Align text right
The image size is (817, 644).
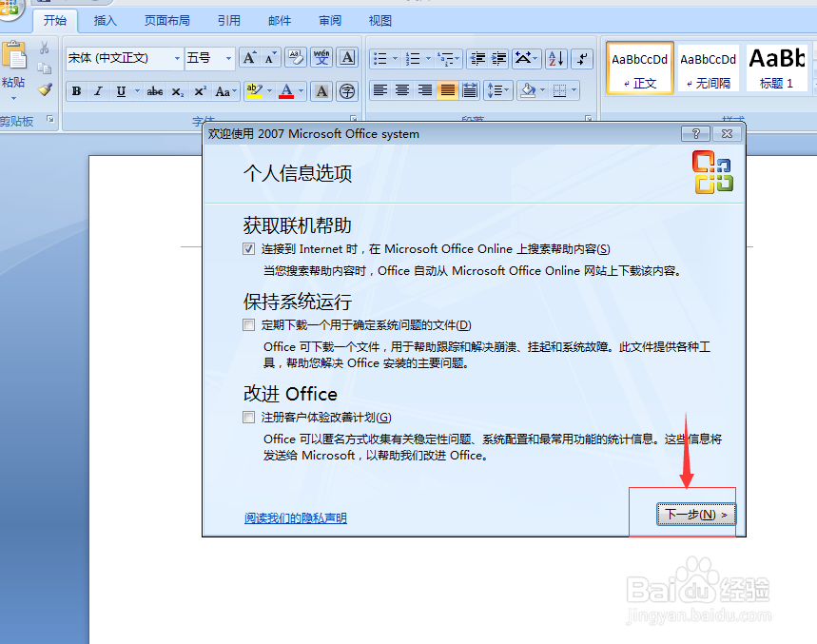pyautogui.click(x=424, y=90)
